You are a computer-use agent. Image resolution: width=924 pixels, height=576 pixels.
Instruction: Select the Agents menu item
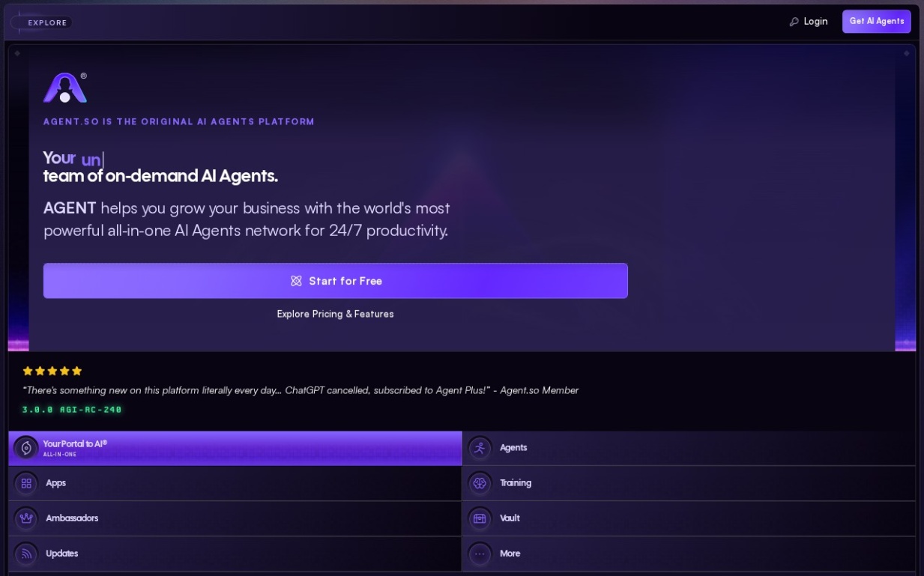click(689, 448)
